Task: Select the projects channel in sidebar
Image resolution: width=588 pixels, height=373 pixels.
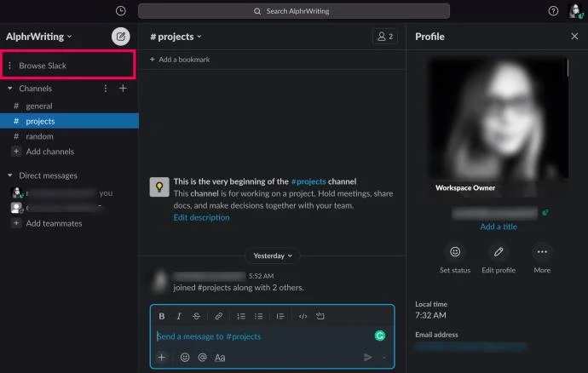Action: (69, 121)
